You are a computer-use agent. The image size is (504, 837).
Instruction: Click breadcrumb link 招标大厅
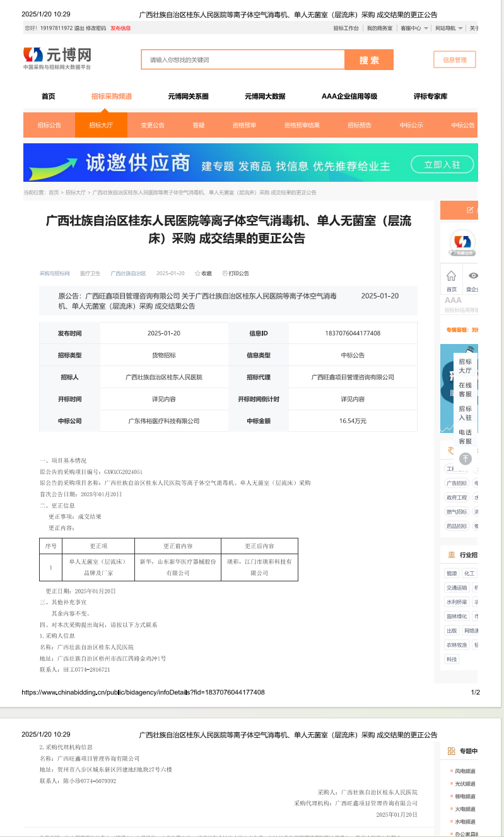click(x=76, y=193)
